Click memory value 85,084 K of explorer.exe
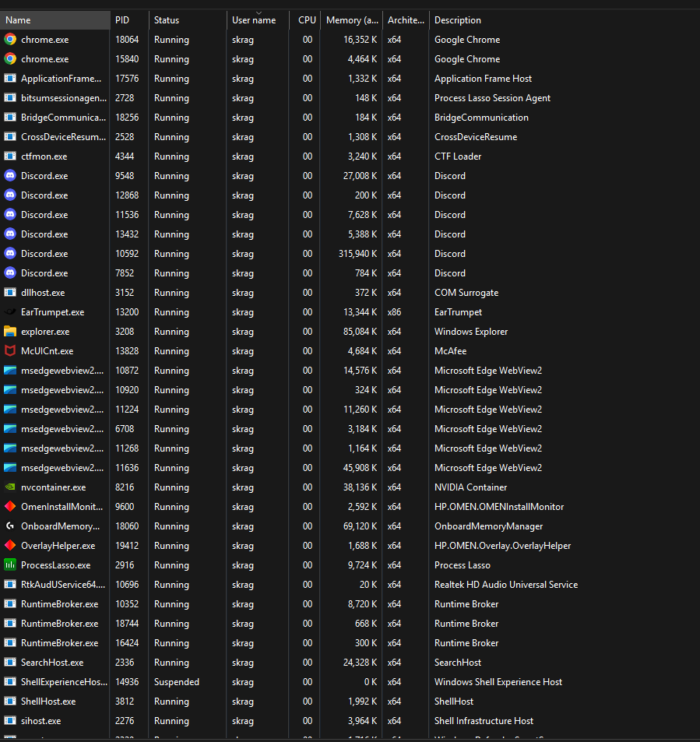This screenshot has height=742, width=700. [361, 331]
